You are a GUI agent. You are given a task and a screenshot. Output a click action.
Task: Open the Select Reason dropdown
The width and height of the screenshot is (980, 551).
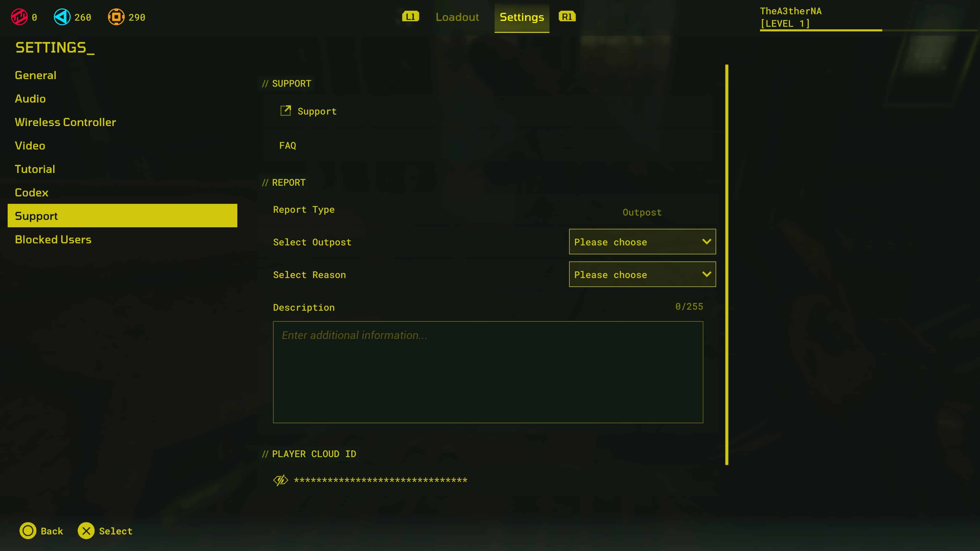(642, 274)
